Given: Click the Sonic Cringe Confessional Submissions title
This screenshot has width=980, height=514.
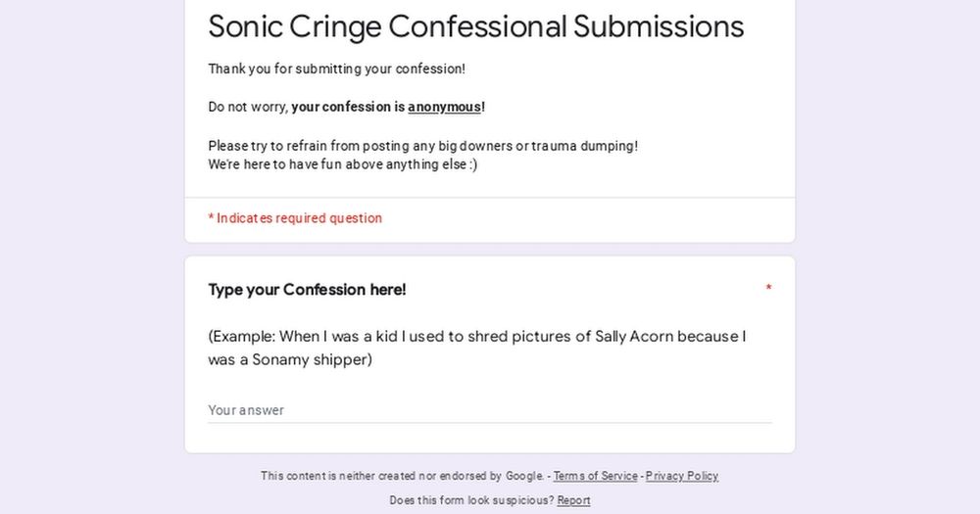Looking at the screenshot, I should click(475, 27).
